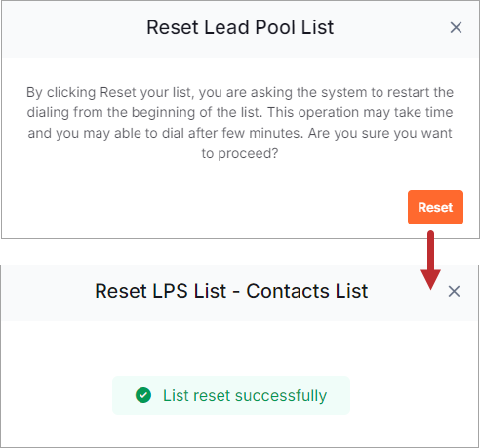480x448 pixels.
Task: Click the "Reset Lead Pool List" title
Action: pyautogui.click(x=240, y=27)
